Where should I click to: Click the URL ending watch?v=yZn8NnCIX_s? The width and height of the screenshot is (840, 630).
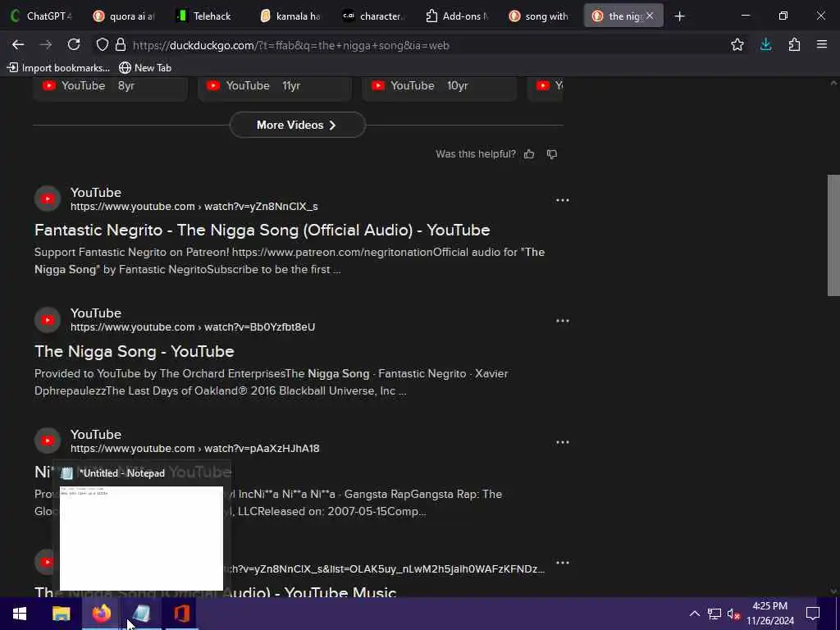click(194, 206)
